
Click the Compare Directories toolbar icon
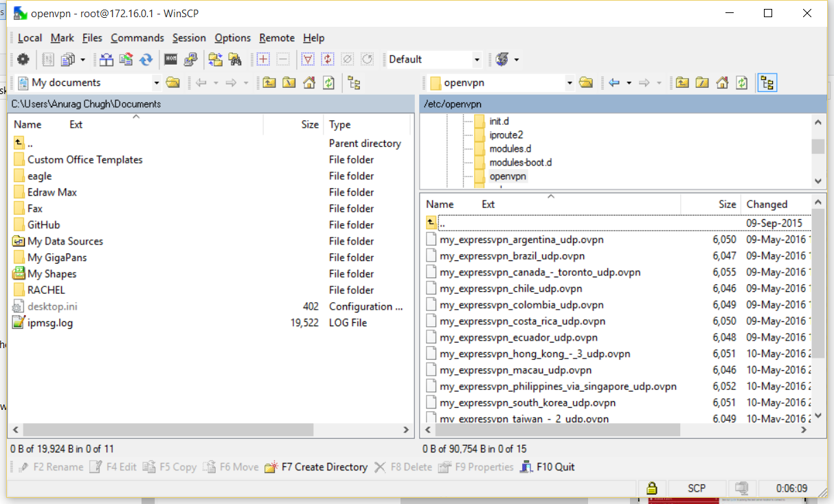[106, 60]
